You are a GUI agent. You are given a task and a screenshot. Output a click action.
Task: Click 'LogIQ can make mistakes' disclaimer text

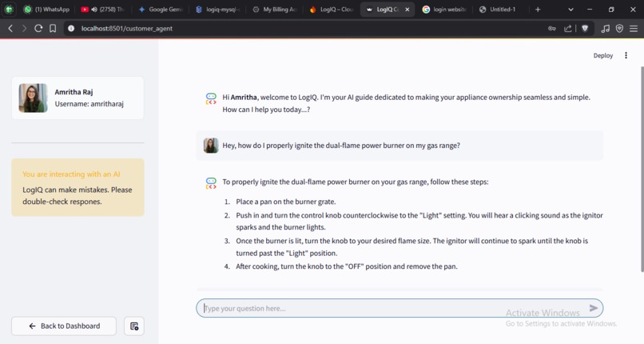point(78,196)
